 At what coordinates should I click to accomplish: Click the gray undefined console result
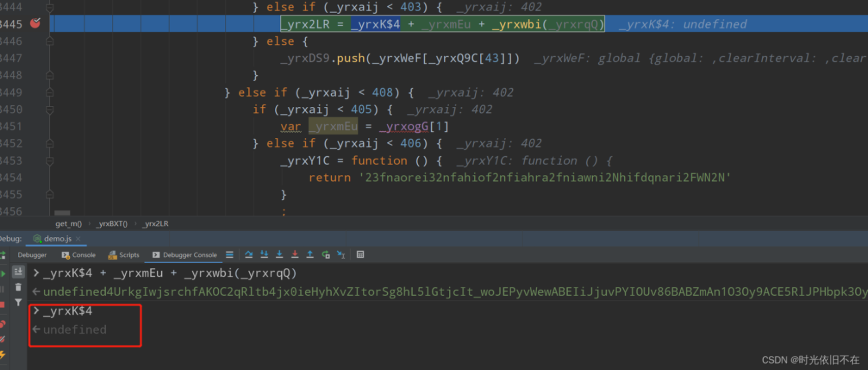75,330
